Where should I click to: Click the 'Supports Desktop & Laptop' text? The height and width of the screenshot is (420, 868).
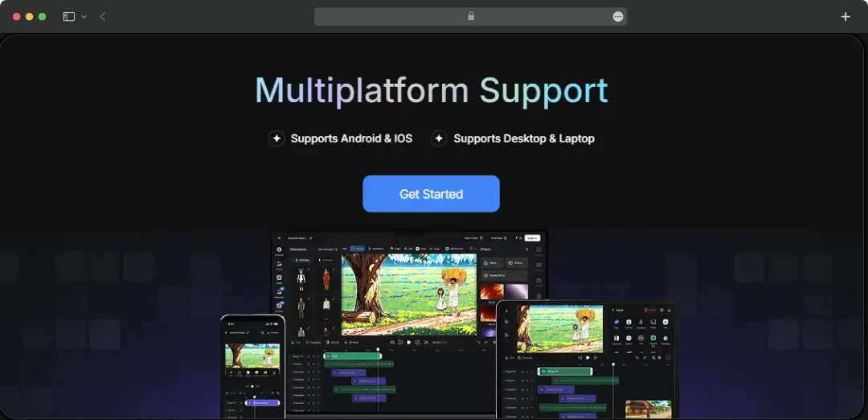[x=524, y=138]
